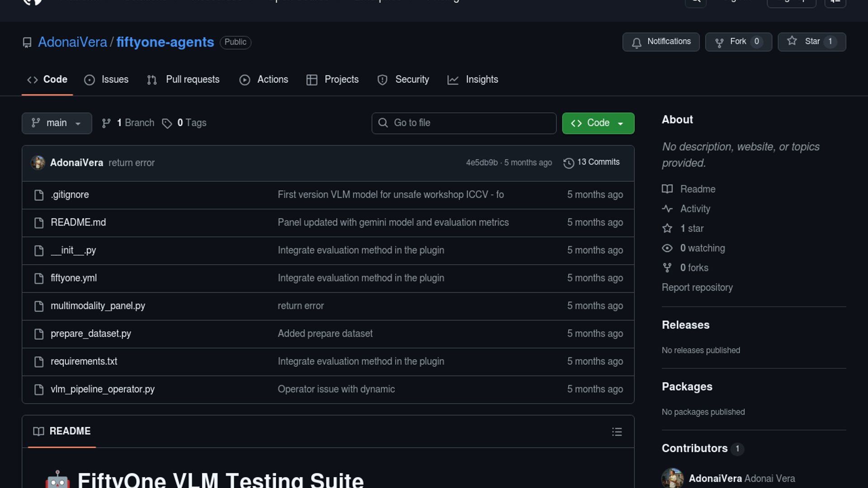This screenshot has width=868, height=488.
Task: Expand the main branch dropdown
Action: click(57, 123)
